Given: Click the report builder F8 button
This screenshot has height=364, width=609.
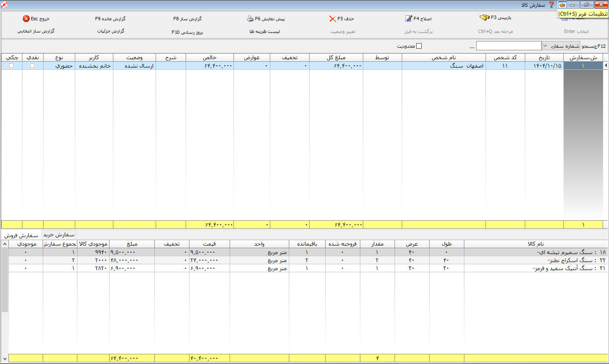Looking at the screenshot, I should coord(187,19).
